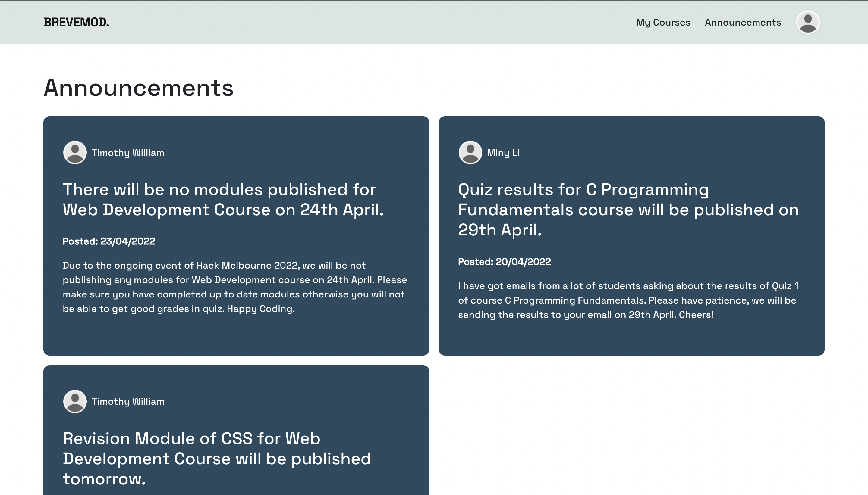Click Miny Li's avatar icon
This screenshot has height=495, width=868.
click(x=470, y=153)
